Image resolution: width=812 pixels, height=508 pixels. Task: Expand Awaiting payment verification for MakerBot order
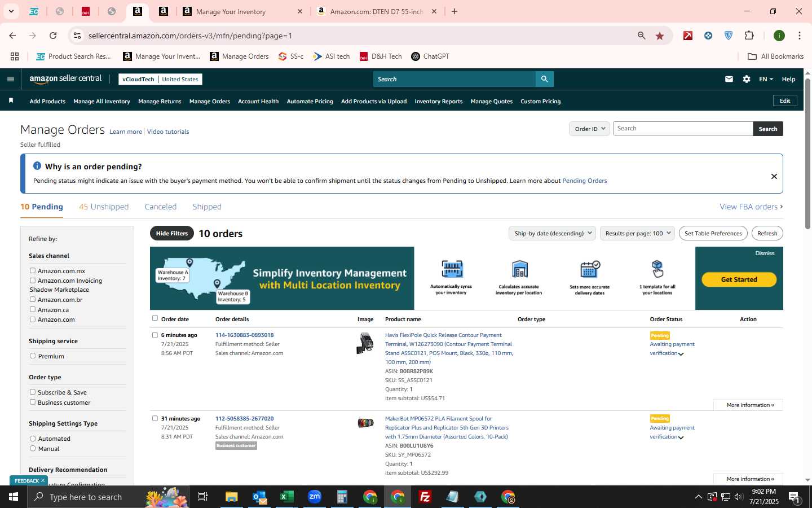point(681,437)
